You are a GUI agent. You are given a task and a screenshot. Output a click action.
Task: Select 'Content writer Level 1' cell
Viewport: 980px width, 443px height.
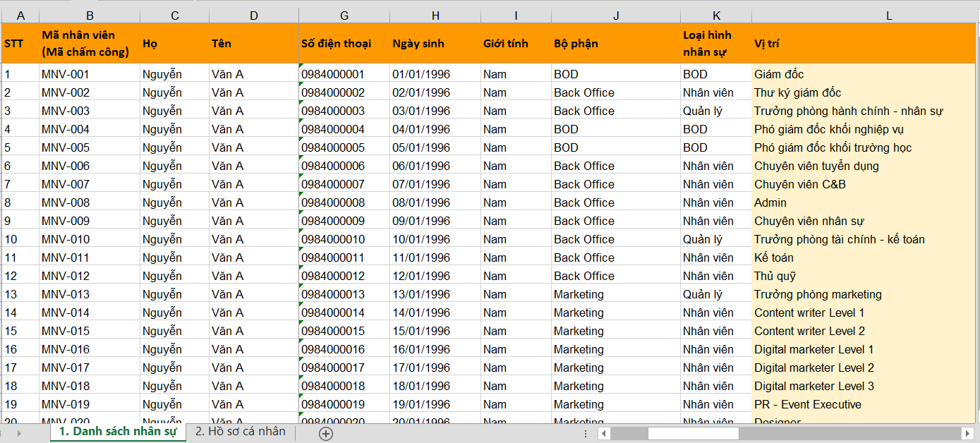pos(864,312)
